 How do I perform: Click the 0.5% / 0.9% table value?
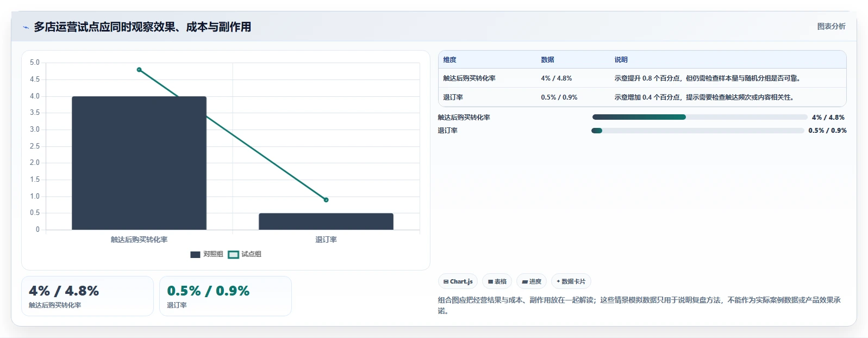pos(559,97)
